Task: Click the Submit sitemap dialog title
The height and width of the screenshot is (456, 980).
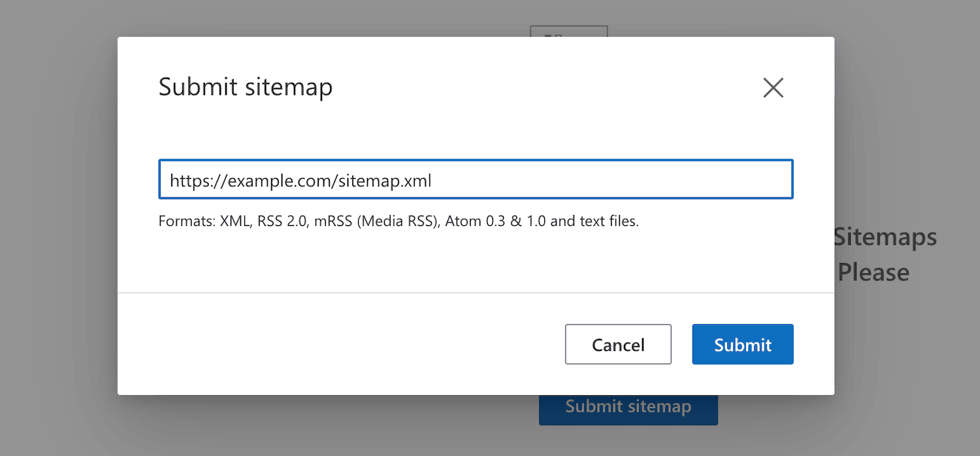Action: 246,87
